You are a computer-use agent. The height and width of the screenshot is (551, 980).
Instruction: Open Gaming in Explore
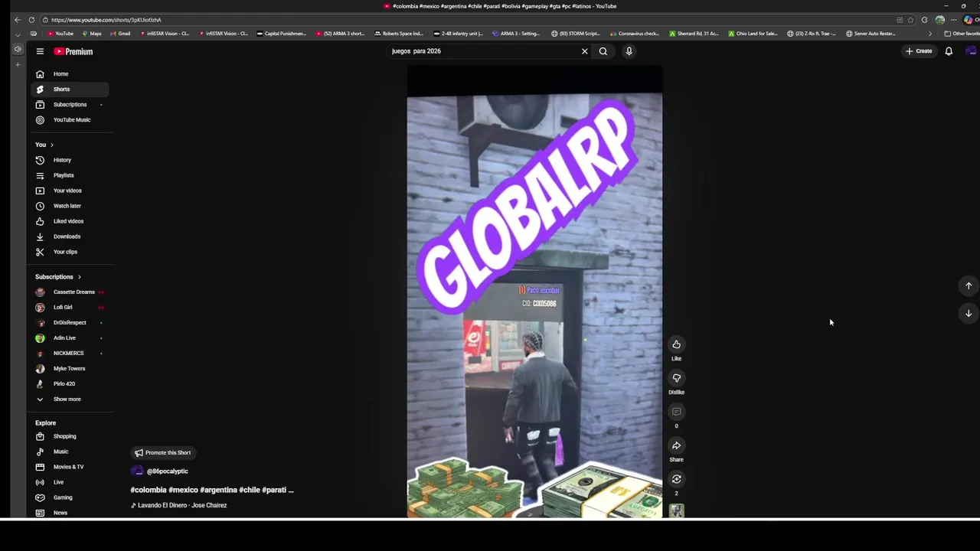(70, 497)
